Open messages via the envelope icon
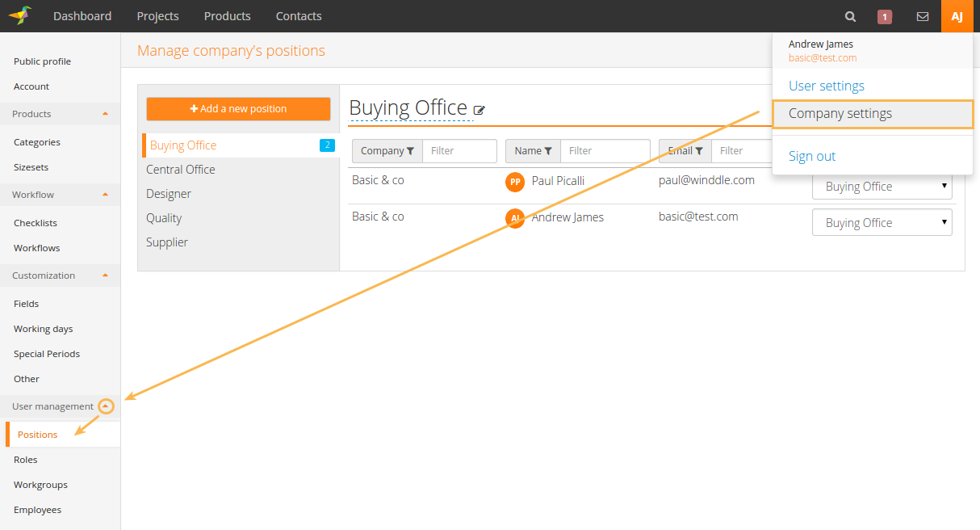 (x=922, y=16)
